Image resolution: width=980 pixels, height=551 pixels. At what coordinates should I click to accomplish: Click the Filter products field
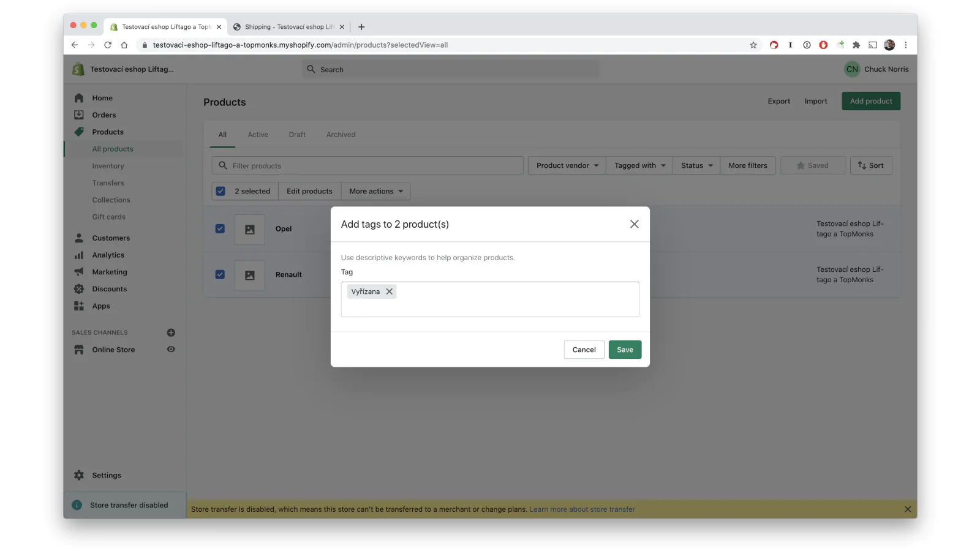coord(367,165)
